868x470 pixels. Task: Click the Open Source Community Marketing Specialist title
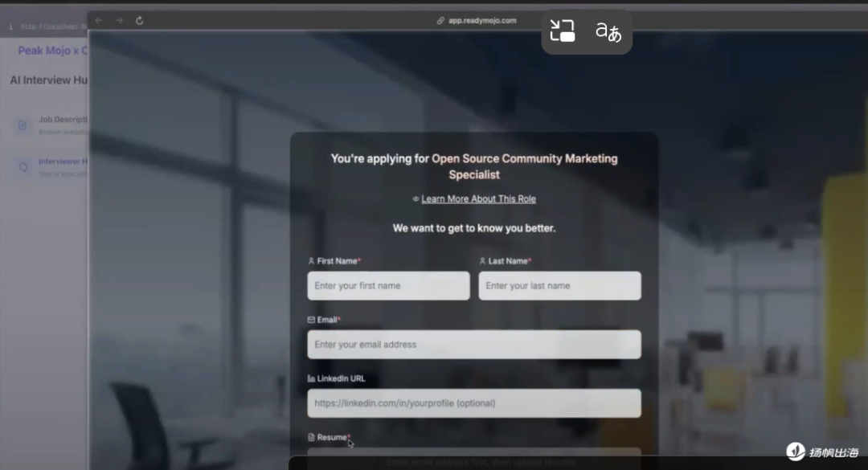525,166
